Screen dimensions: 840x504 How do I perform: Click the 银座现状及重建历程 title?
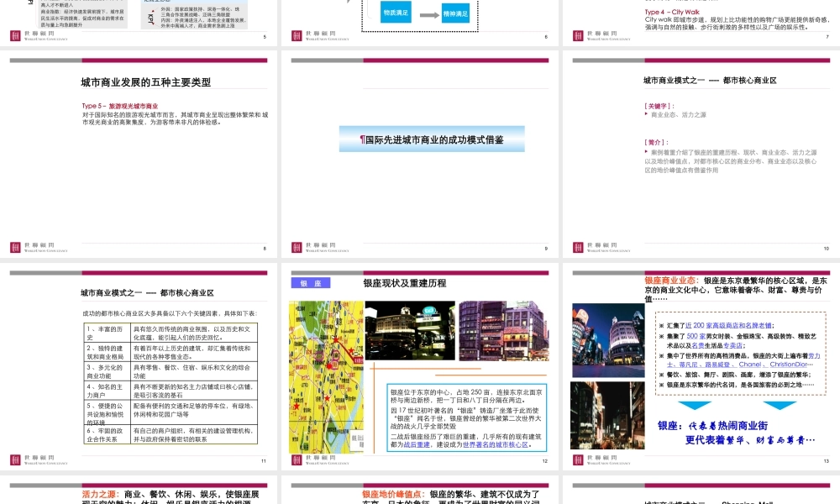point(405,283)
